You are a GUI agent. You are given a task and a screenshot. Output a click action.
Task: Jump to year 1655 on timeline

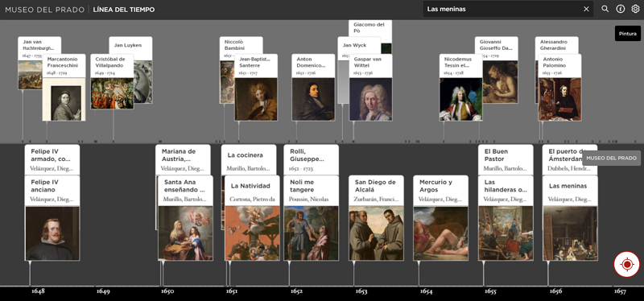(490, 291)
